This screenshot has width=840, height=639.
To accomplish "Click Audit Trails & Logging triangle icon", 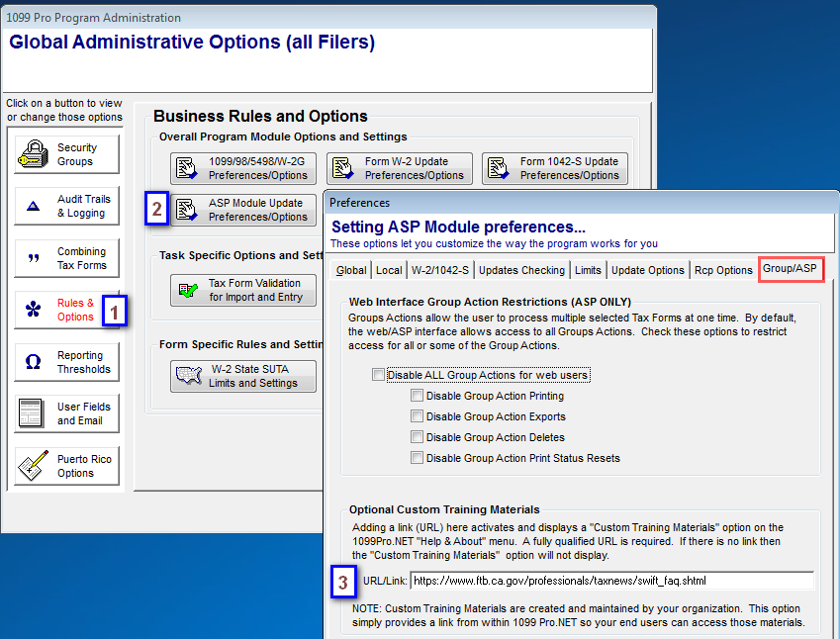I will click(34, 207).
